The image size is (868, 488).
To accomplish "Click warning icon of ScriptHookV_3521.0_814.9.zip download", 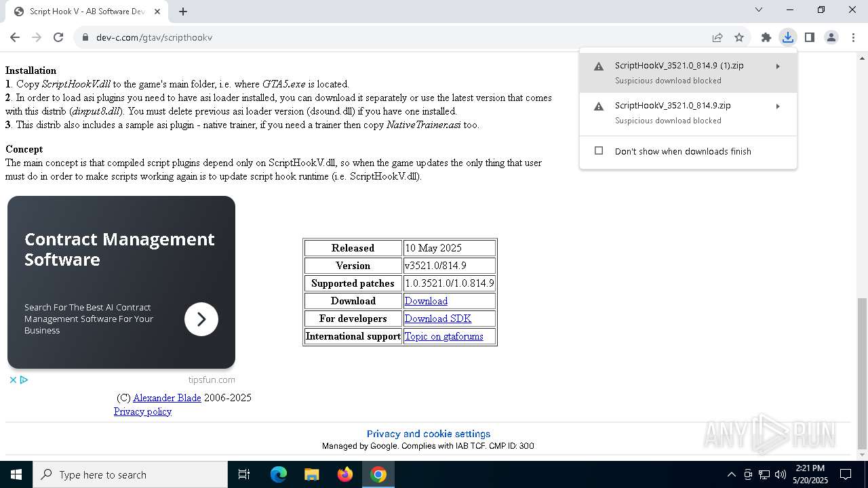I will tap(599, 106).
